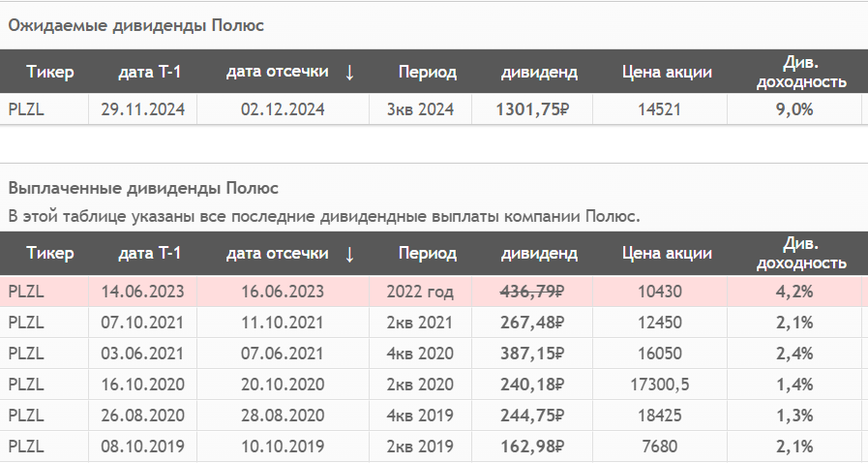
Task: Click "Див. доходность" header in paid dividends table
Action: [x=800, y=254]
